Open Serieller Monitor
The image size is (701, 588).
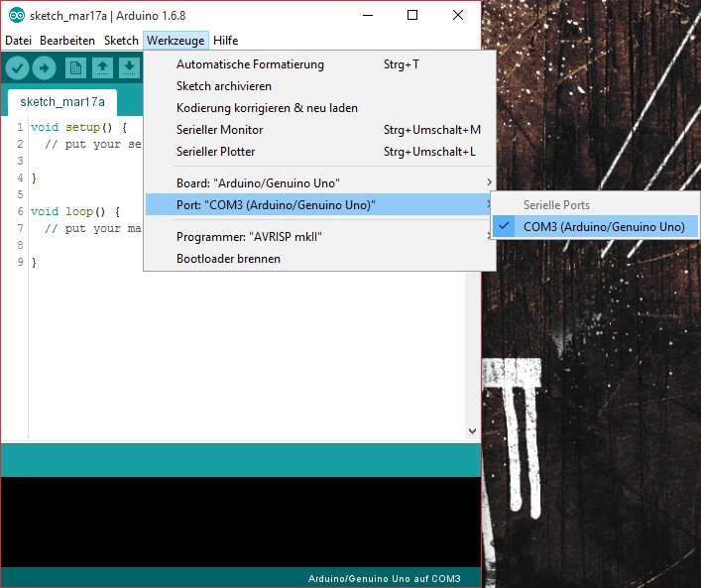[320, 130]
